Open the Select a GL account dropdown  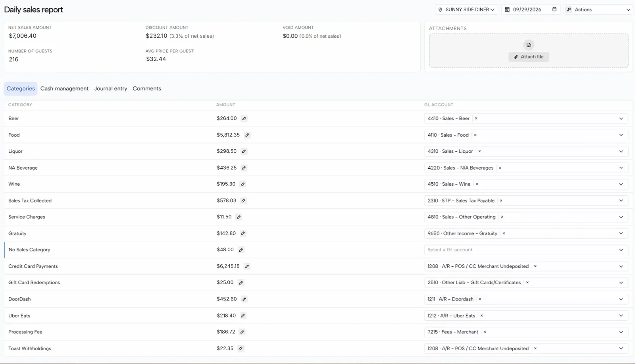(526, 250)
